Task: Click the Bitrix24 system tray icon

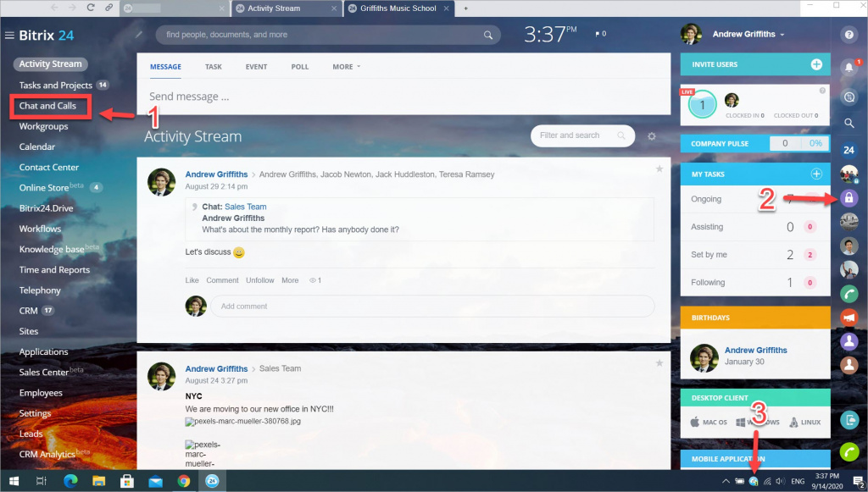Action: click(754, 481)
